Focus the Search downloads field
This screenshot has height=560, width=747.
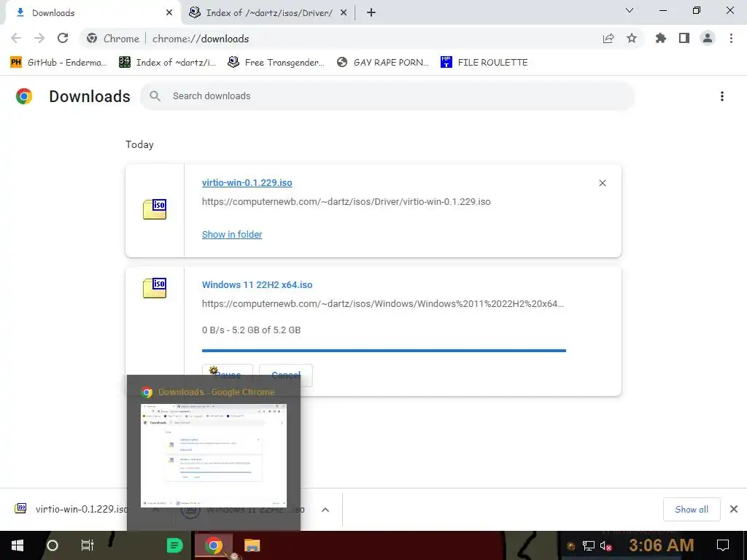point(387,96)
